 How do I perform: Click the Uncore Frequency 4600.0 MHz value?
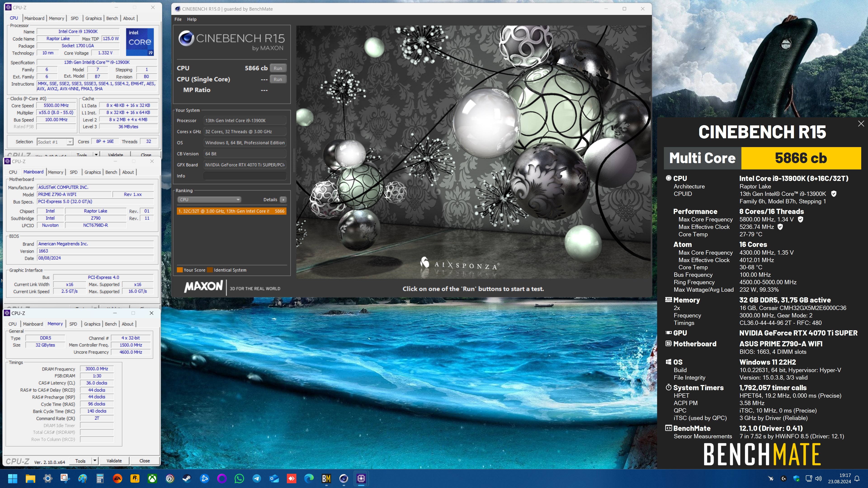[131, 352]
